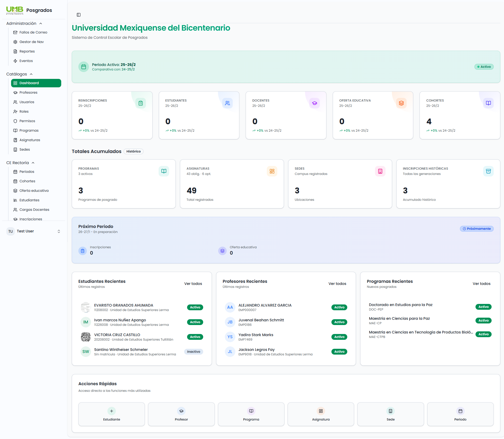Navigate to Roles in the sidebar
The height and width of the screenshot is (439, 504).
point(36,112)
